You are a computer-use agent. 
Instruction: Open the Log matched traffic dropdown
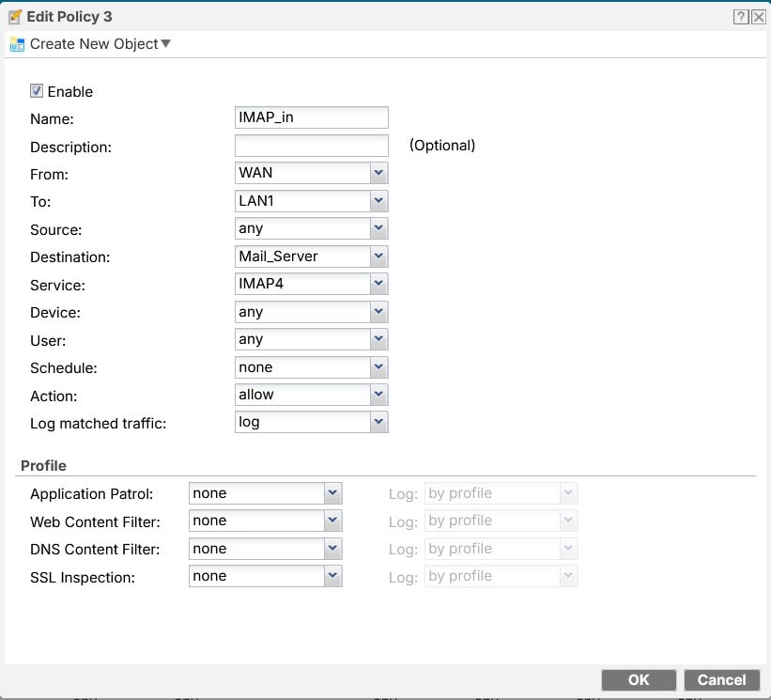(x=311, y=422)
